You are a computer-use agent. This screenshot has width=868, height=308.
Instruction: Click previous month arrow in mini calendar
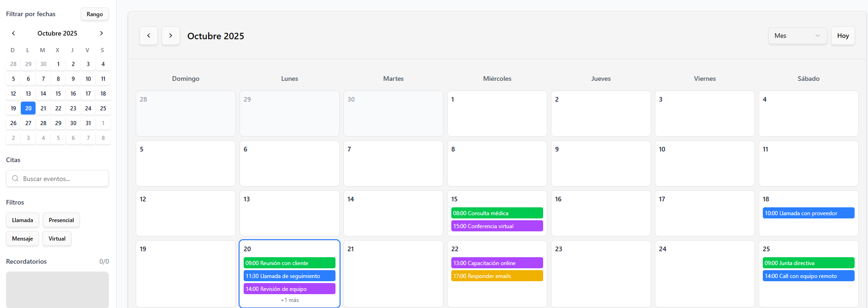tap(13, 33)
